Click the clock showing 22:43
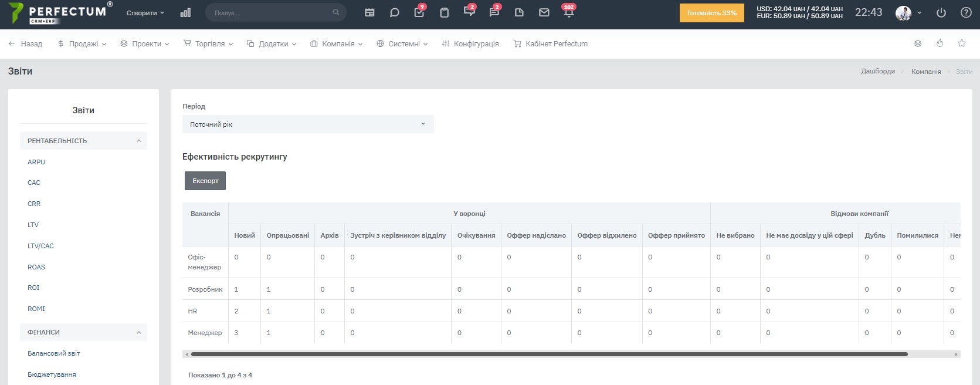Screen dimensions: 980x385 click(869, 12)
